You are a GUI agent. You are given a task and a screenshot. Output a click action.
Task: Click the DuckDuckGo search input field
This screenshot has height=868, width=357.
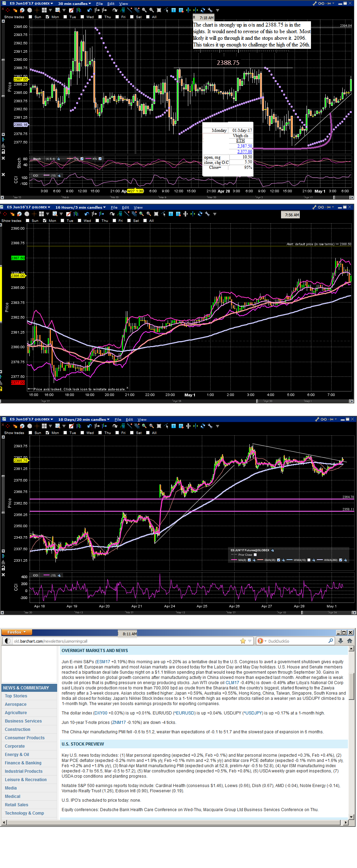tap(296, 641)
